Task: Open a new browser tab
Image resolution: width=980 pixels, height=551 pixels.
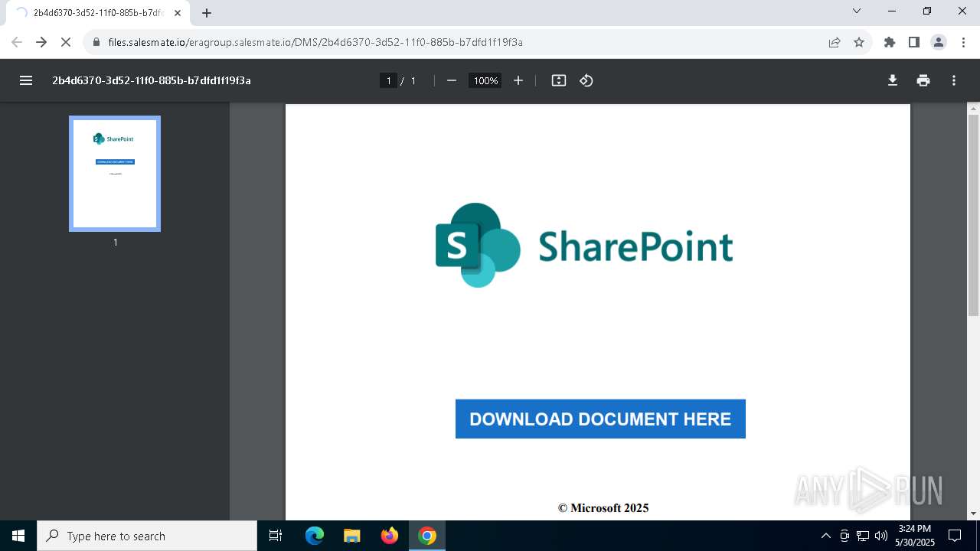Action: click(x=207, y=13)
